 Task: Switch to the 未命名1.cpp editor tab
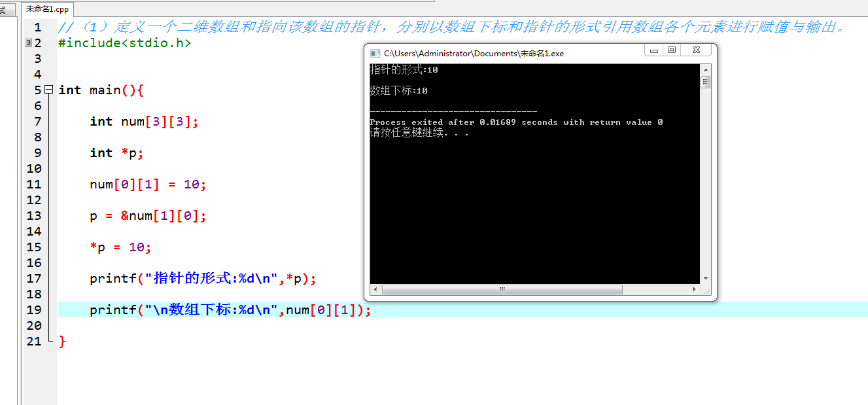(47, 9)
